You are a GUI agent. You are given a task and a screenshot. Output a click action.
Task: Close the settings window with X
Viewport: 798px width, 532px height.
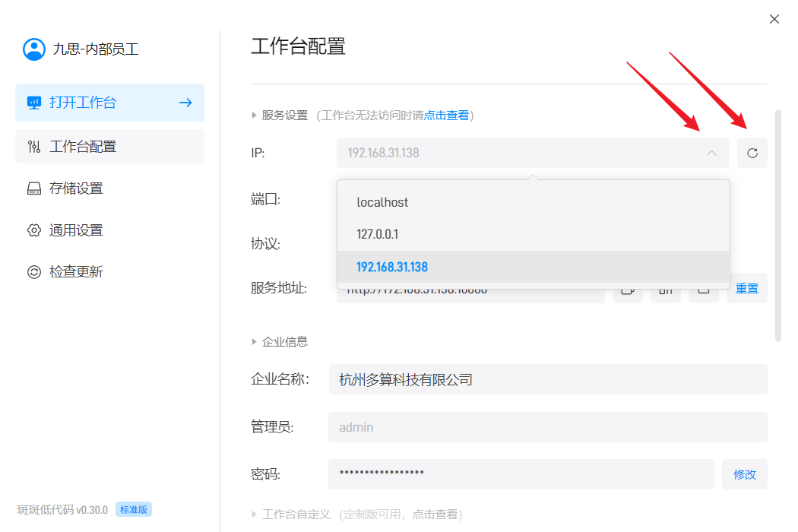point(774,19)
